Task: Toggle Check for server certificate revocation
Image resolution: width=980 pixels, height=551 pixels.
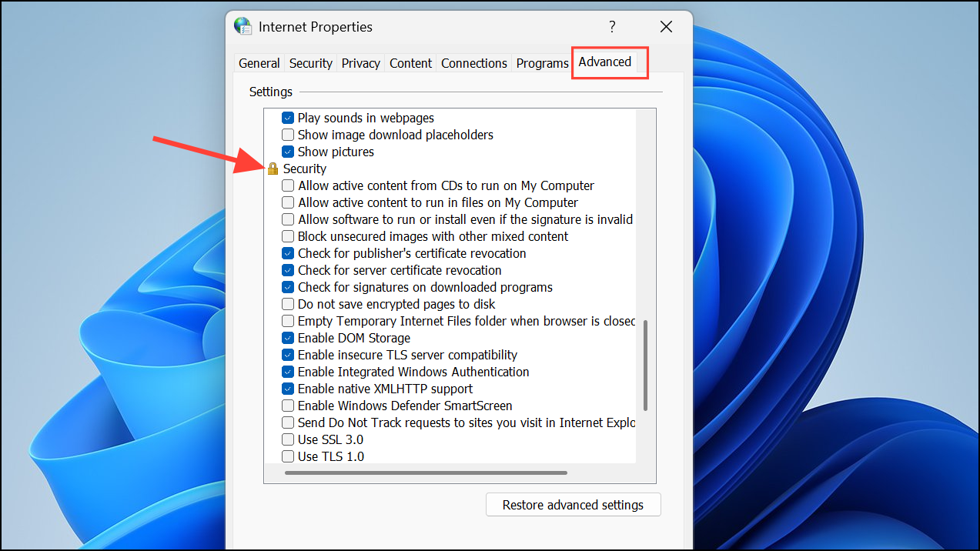Action: coord(288,270)
